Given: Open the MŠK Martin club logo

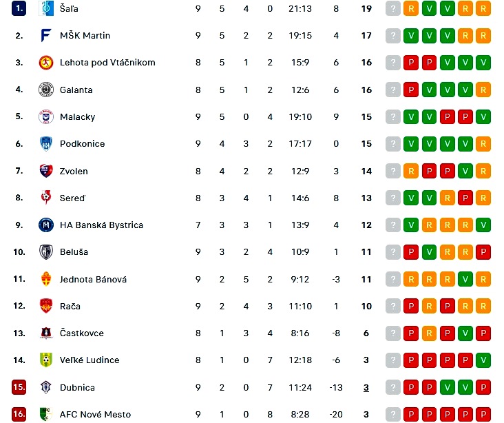Looking at the screenshot, I should pyautogui.click(x=46, y=35).
